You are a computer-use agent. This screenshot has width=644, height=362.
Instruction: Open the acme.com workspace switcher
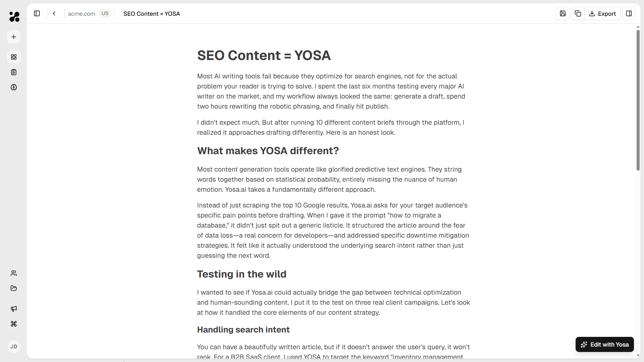[x=81, y=14]
